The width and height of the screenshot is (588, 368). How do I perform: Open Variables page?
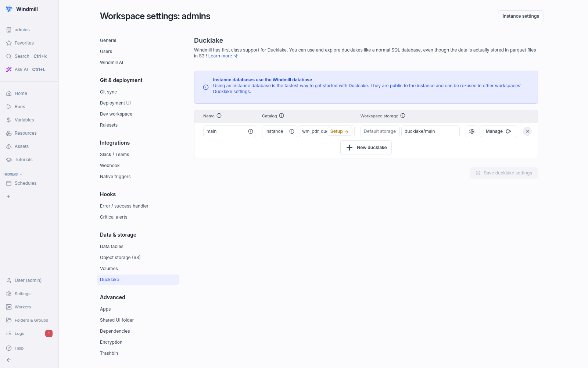coord(29,120)
